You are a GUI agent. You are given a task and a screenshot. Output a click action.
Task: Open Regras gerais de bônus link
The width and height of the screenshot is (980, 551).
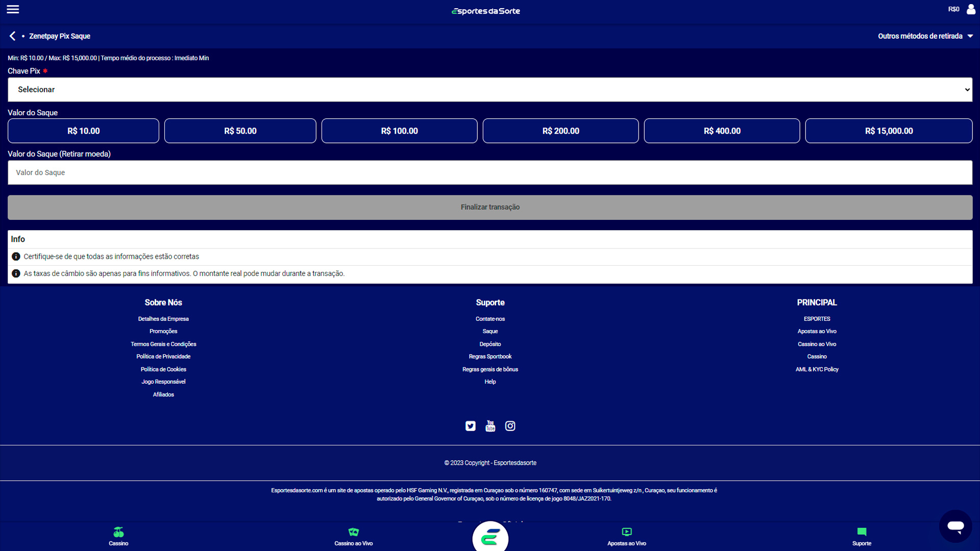point(490,369)
